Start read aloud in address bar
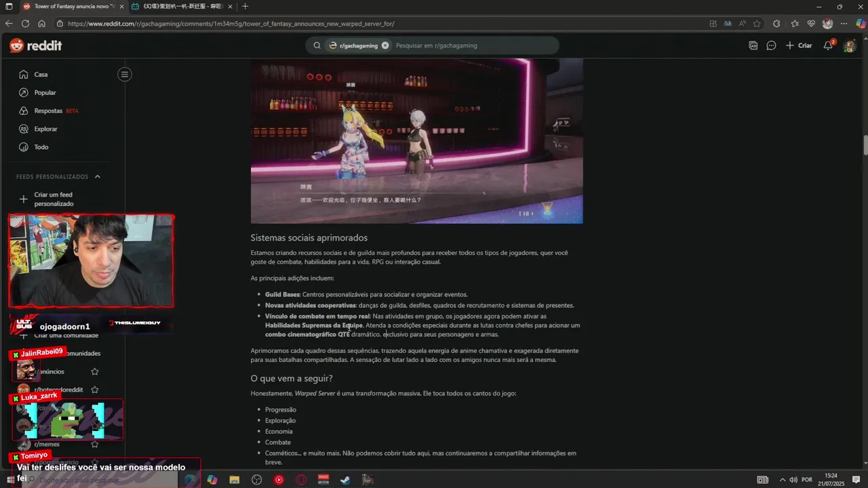The image size is (868, 488). click(743, 23)
